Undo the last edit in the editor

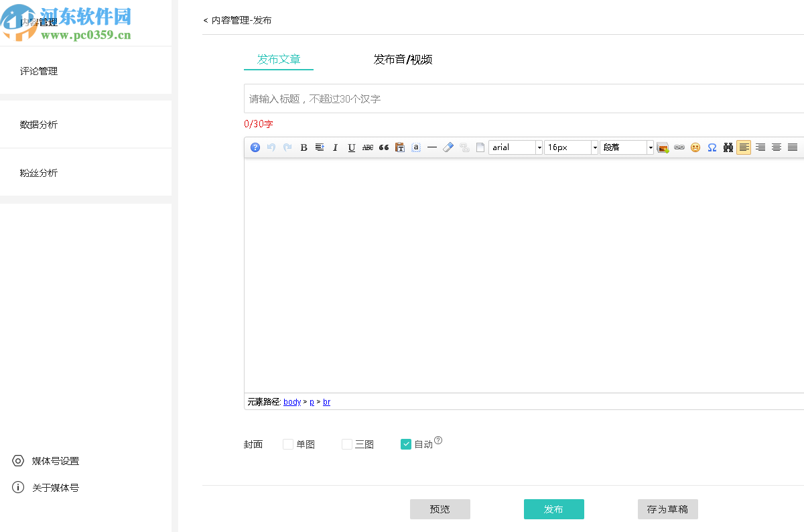tap(271, 147)
